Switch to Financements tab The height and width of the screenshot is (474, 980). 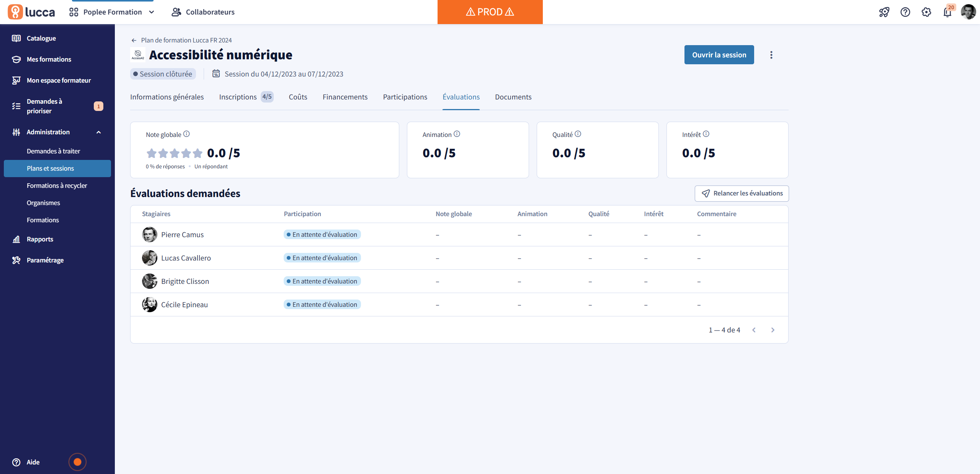(x=345, y=97)
